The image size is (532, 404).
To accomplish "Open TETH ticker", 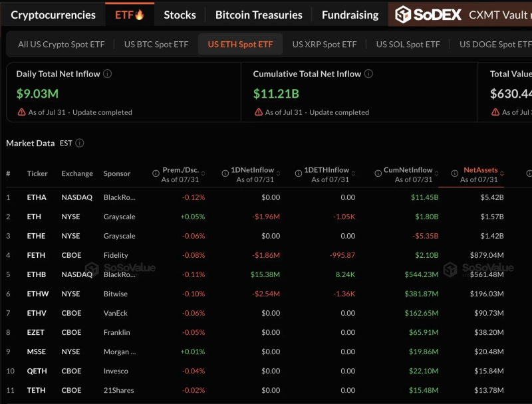I will coord(36,391).
